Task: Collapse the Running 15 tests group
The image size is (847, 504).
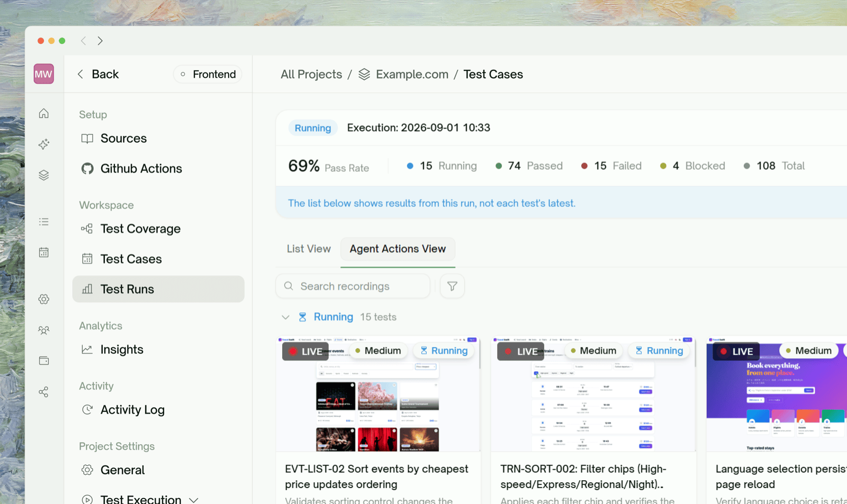Action: pyautogui.click(x=285, y=317)
